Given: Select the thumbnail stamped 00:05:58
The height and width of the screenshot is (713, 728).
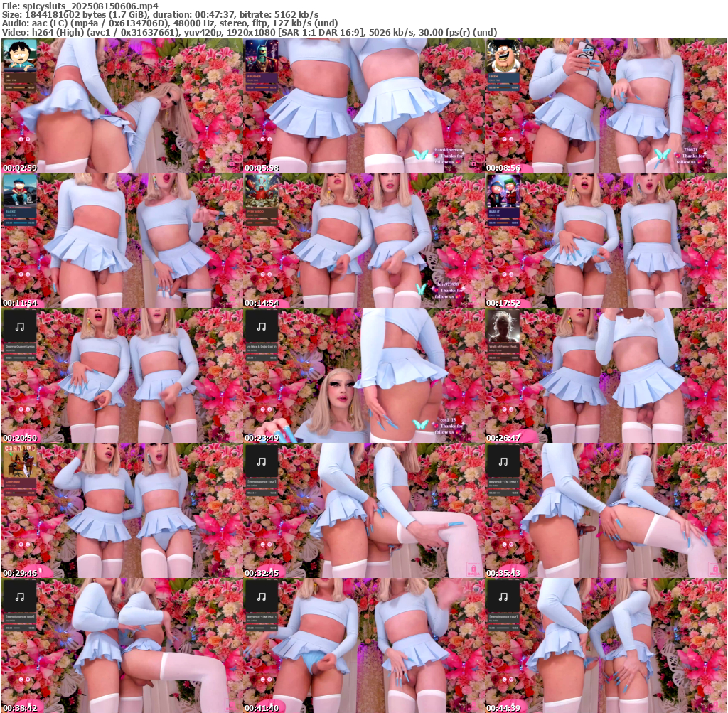Looking at the screenshot, I should pos(363,105).
